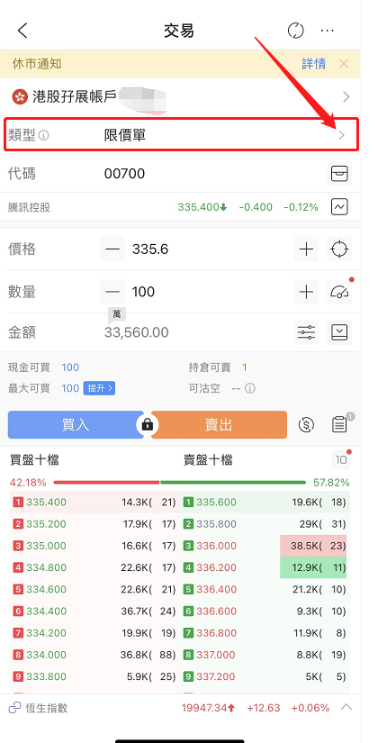Tap the 38.5K( 23) ask volume cell
375x743 pixels.
click(x=313, y=546)
